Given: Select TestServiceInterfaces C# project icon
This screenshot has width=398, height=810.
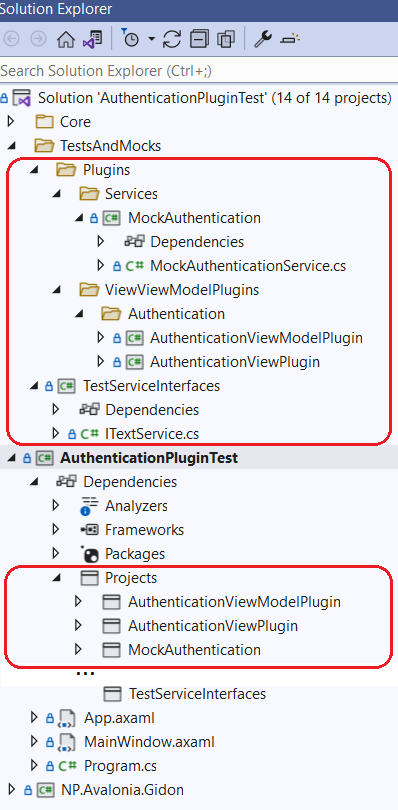Looking at the screenshot, I should [x=66, y=386].
